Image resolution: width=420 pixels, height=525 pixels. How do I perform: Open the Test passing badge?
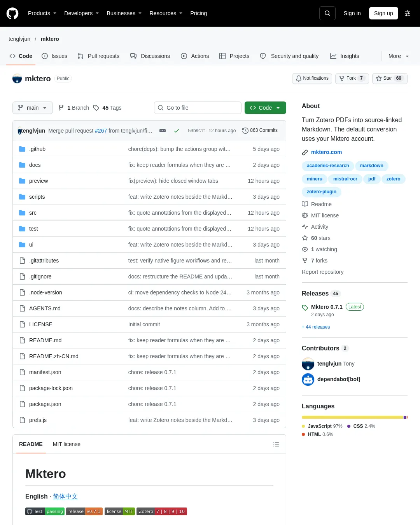click(x=45, y=511)
